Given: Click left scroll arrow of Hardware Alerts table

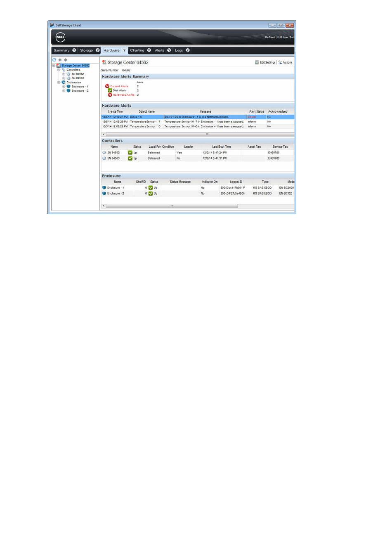Looking at the screenshot, I should tap(103, 134).
